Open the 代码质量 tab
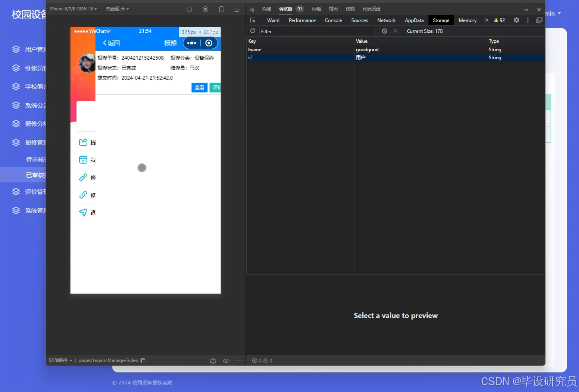The image size is (579, 392). click(372, 9)
